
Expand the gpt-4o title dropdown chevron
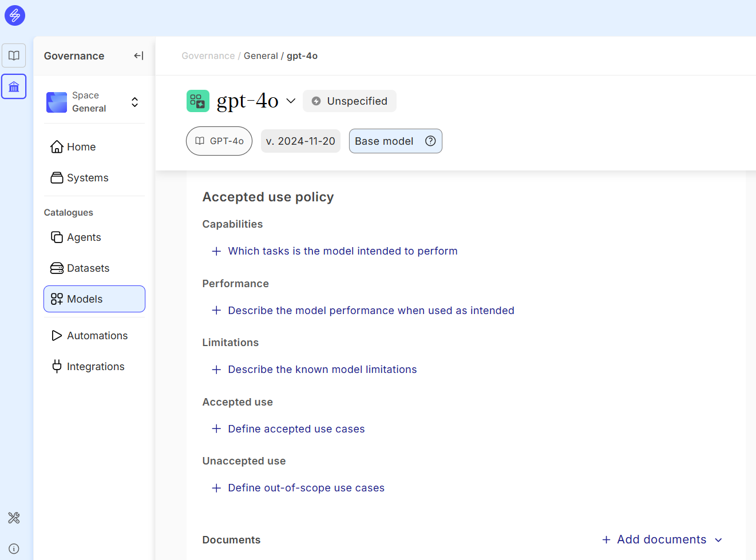click(x=291, y=101)
